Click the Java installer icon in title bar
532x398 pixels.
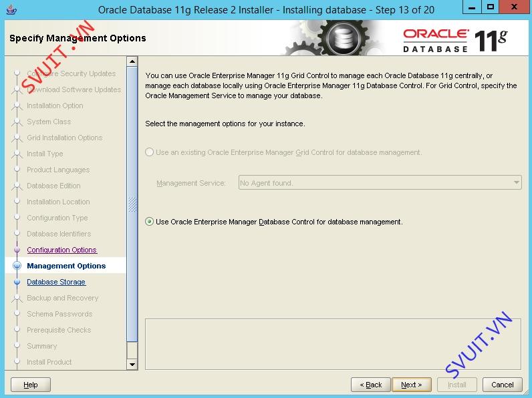pos(11,9)
